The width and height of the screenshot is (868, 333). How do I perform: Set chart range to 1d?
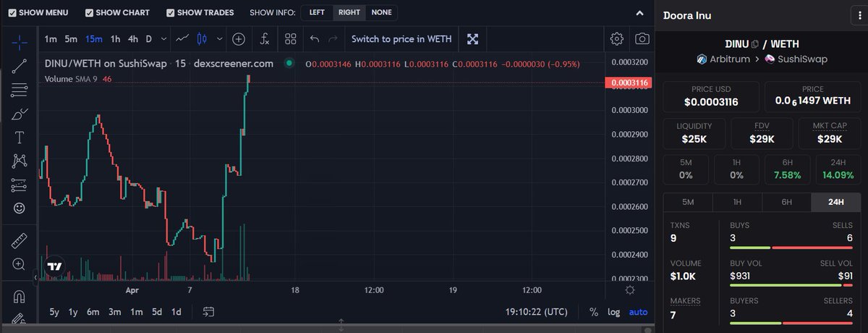(x=176, y=312)
